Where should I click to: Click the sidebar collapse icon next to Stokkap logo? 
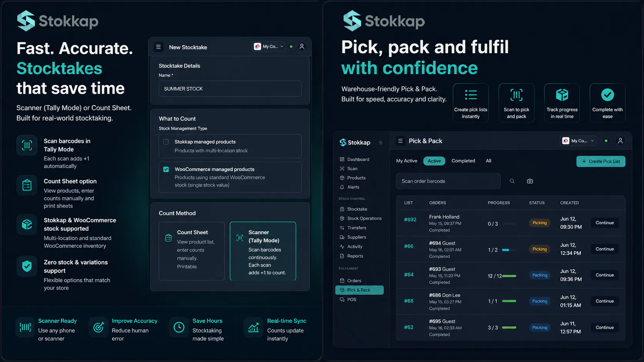(381, 143)
